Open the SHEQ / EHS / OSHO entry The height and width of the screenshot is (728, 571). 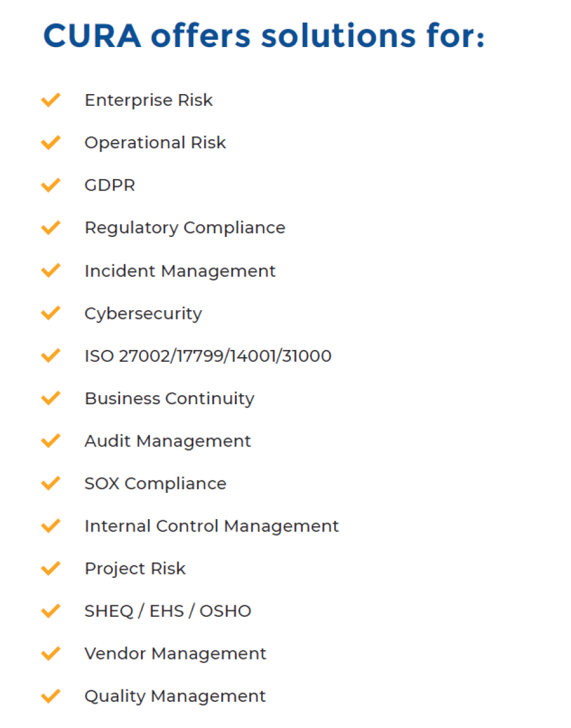168,611
